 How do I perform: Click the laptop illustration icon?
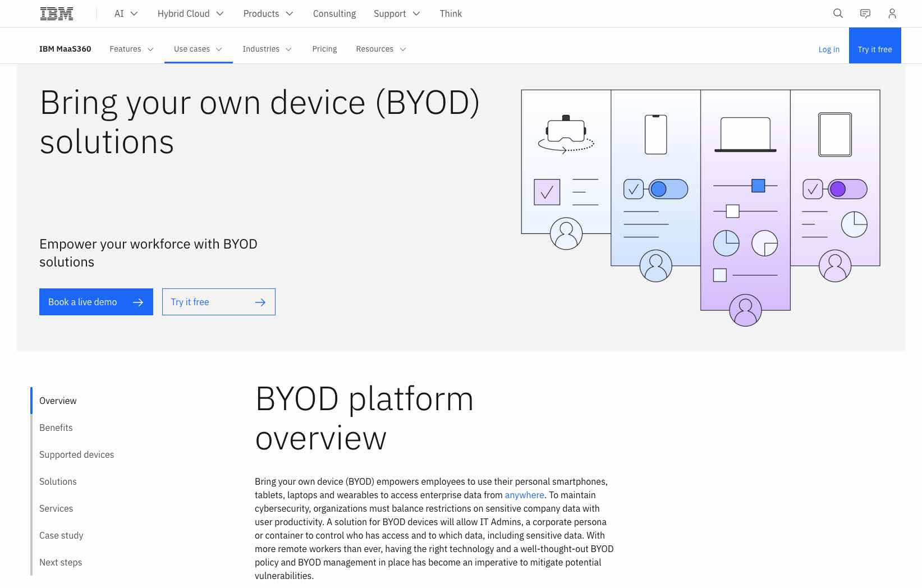pos(745,135)
